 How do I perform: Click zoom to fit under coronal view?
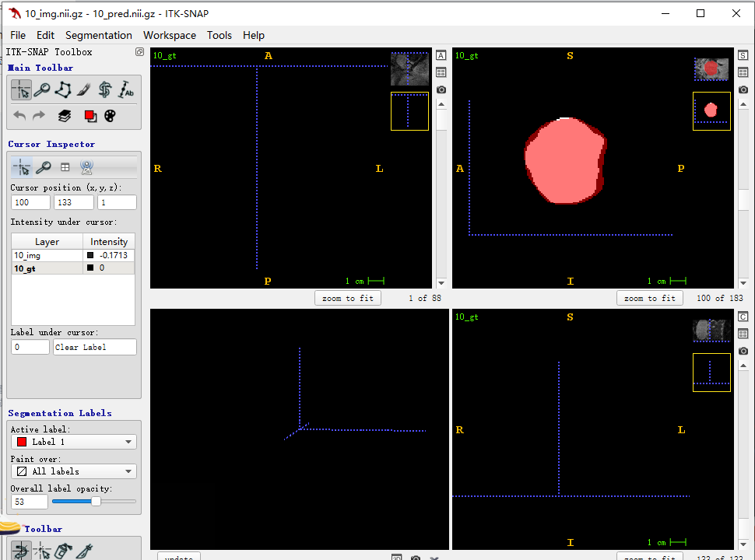pyautogui.click(x=650, y=556)
